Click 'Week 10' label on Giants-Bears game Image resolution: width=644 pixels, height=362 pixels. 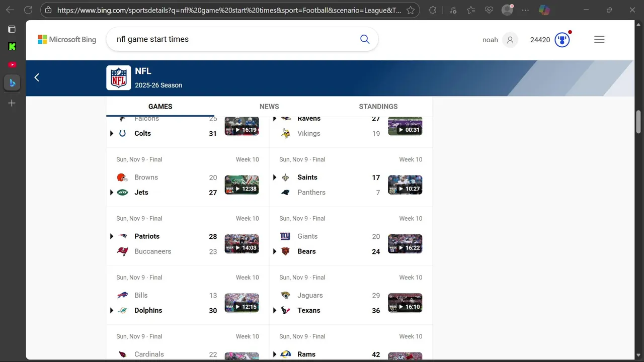411,219
